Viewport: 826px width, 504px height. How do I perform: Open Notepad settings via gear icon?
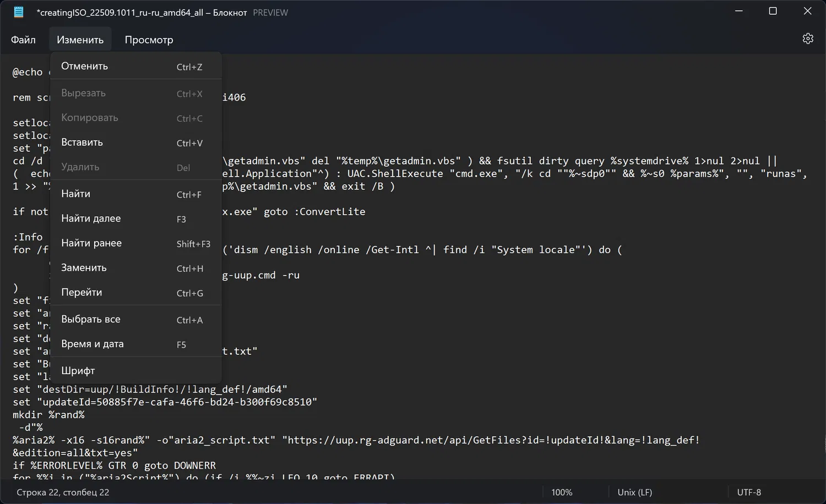(807, 39)
